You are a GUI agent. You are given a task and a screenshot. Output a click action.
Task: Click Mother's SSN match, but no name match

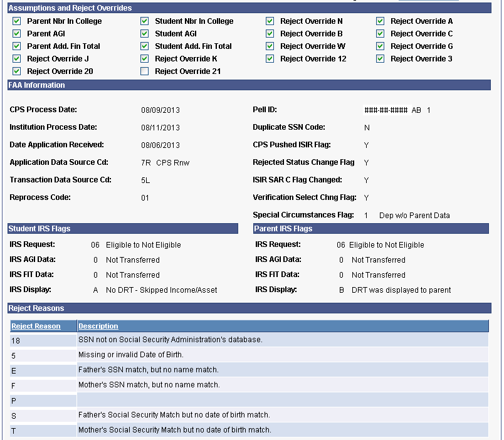point(149,385)
